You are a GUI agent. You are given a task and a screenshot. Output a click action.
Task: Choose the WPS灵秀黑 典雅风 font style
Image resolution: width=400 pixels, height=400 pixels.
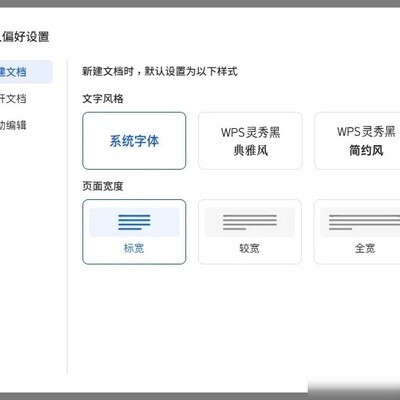(250, 141)
